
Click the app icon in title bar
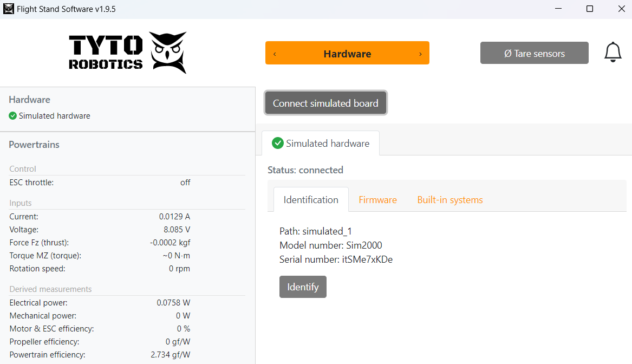pos(9,9)
